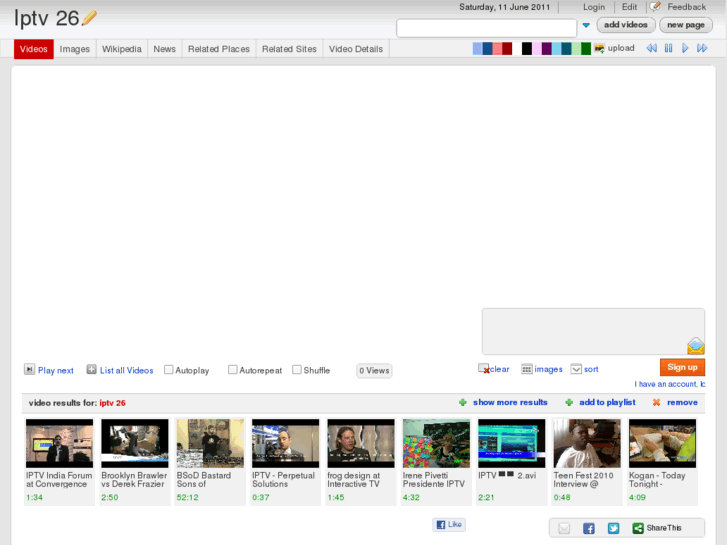The height and width of the screenshot is (545, 727).
Task: Open the blue dropdown arrow next to search box
Action: coord(586,25)
